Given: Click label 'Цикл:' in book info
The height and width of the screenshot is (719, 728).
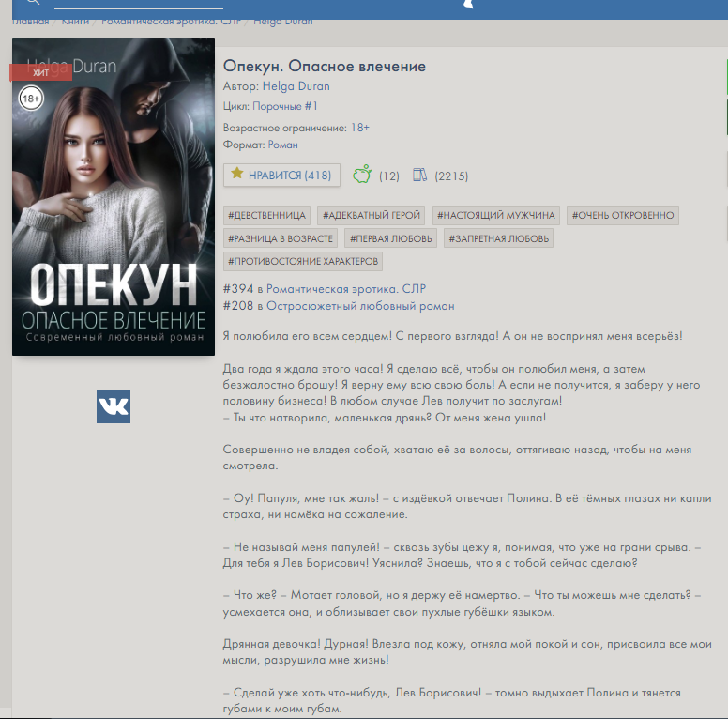Looking at the screenshot, I should (x=236, y=106).
